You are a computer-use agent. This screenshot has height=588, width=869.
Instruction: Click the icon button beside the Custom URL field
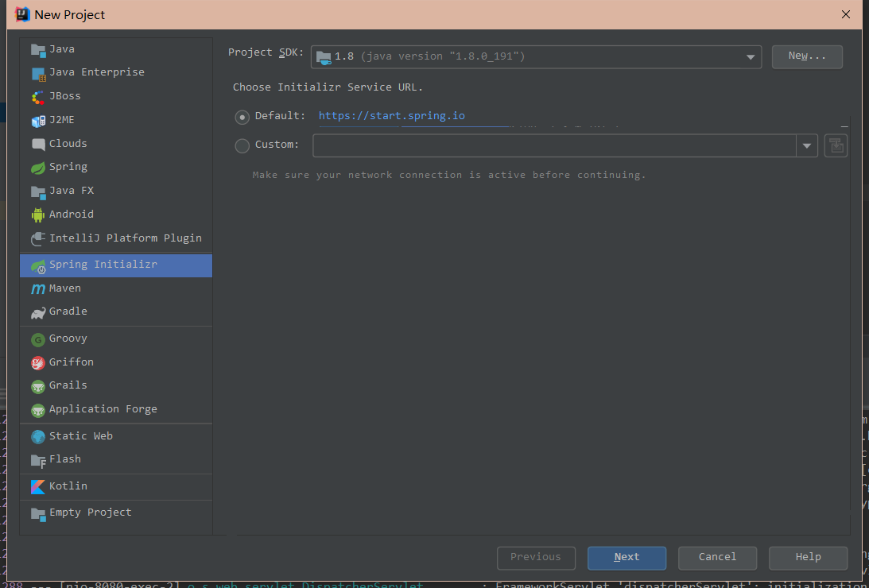coord(836,145)
